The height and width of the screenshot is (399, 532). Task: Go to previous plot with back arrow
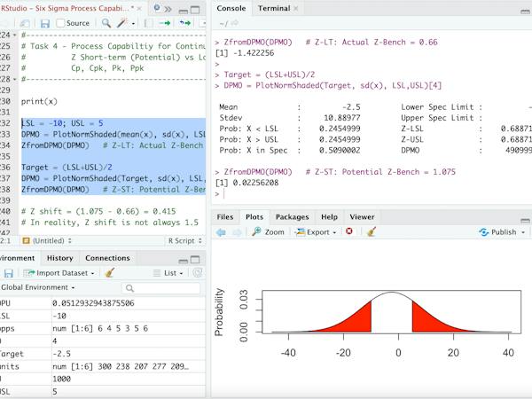(x=221, y=232)
